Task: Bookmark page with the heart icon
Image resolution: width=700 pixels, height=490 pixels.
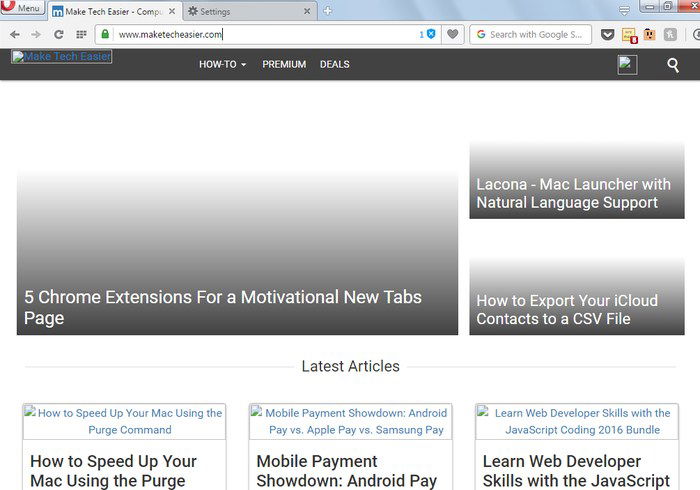Action: (x=453, y=34)
